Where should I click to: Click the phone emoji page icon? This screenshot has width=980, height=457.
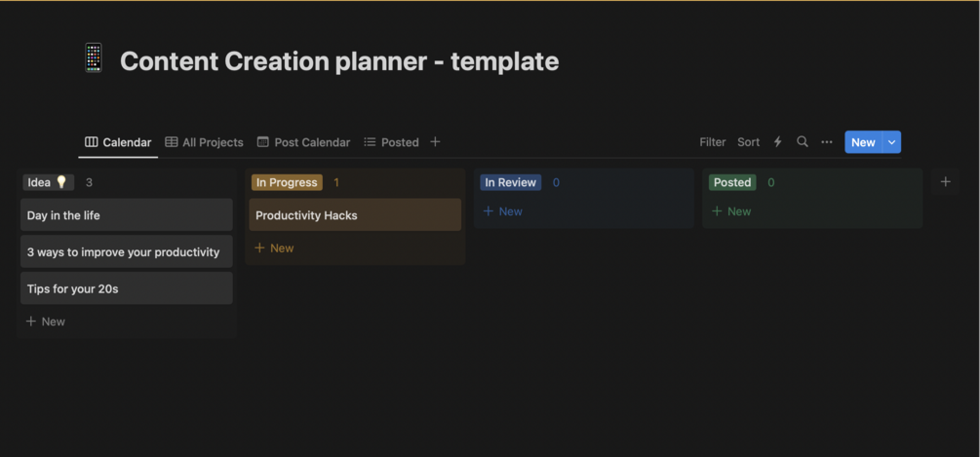(x=93, y=58)
